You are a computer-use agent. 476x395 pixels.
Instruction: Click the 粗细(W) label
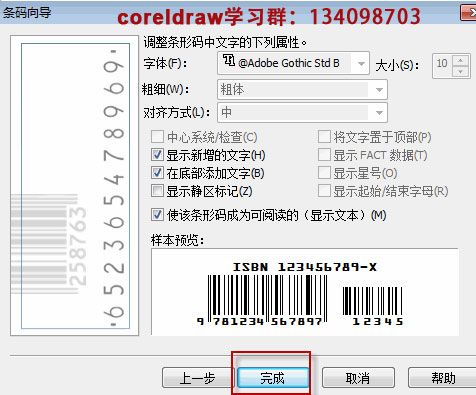pyautogui.click(x=166, y=89)
